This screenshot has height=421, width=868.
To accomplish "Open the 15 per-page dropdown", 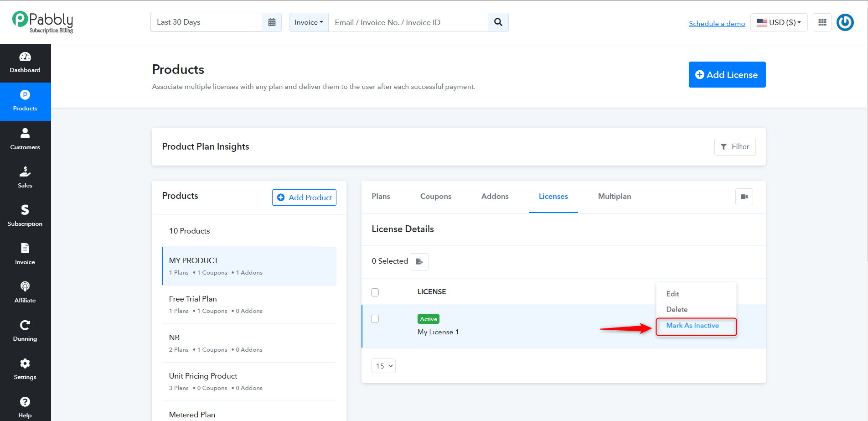I will pos(384,366).
